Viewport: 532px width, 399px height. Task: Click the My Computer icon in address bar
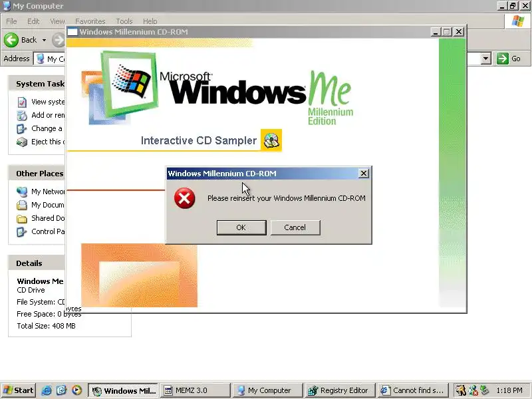coord(41,59)
